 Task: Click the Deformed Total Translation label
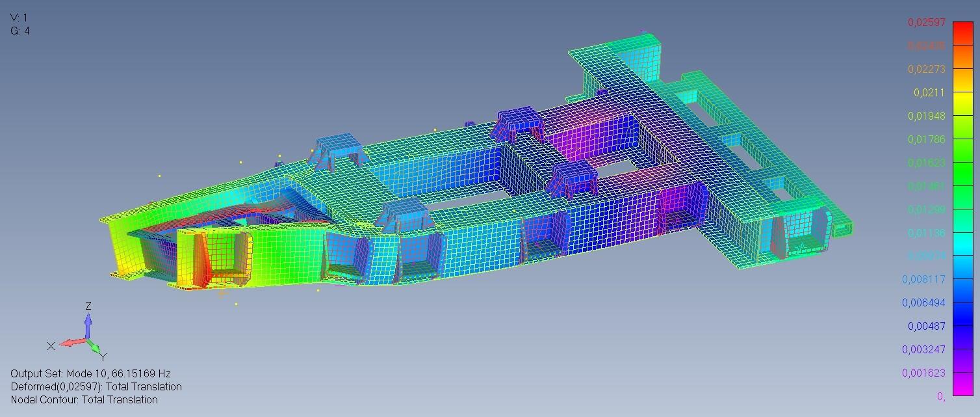point(96,387)
